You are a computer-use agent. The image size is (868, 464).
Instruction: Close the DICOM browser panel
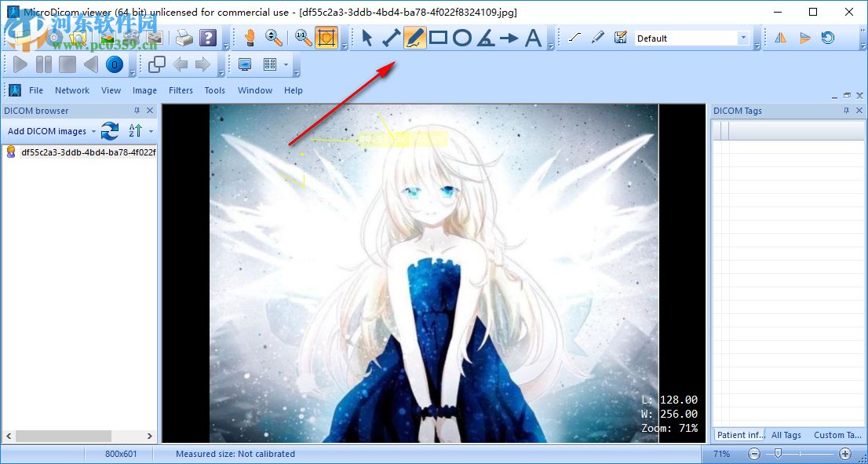(x=149, y=111)
